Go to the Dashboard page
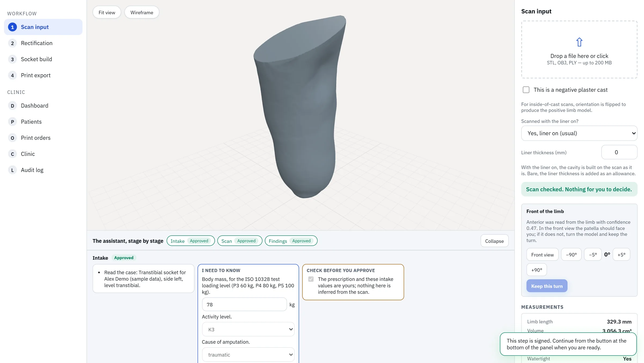This screenshot has height=363, width=644. pyautogui.click(x=43, y=106)
